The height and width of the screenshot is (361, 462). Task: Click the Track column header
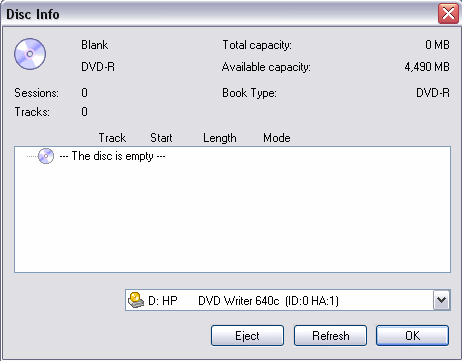pos(112,138)
